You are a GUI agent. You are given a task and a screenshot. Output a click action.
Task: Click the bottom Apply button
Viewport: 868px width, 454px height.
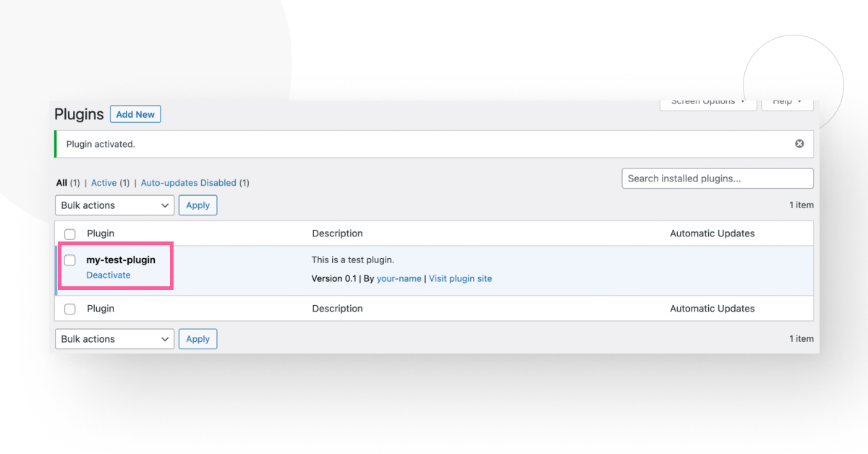click(197, 338)
